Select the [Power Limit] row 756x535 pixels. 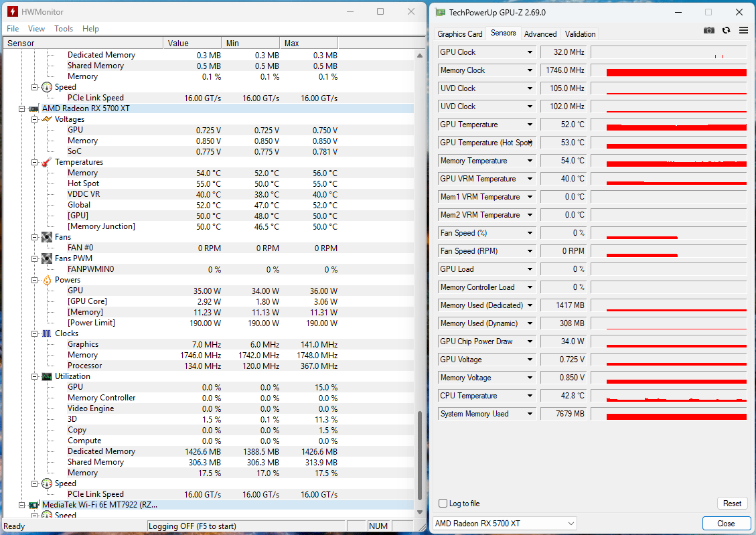pyautogui.click(x=208, y=323)
